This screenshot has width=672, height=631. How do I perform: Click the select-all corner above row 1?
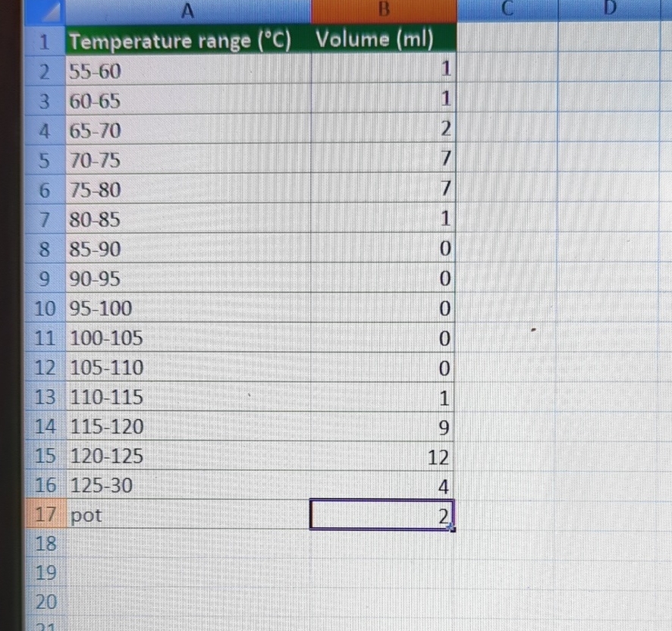(44, 10)
